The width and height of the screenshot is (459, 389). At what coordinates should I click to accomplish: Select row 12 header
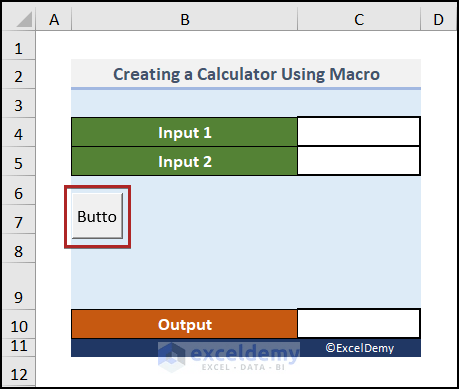(x=19, y=372)
